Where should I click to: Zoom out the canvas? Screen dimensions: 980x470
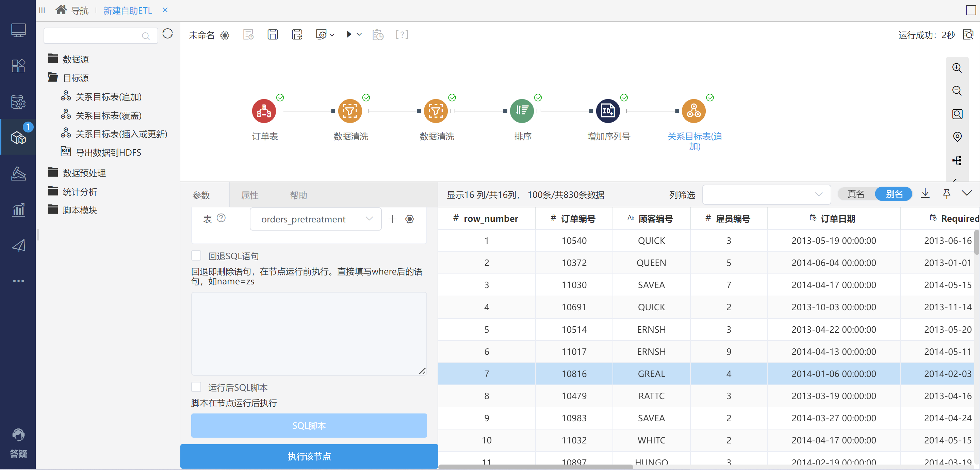(957, 91)
